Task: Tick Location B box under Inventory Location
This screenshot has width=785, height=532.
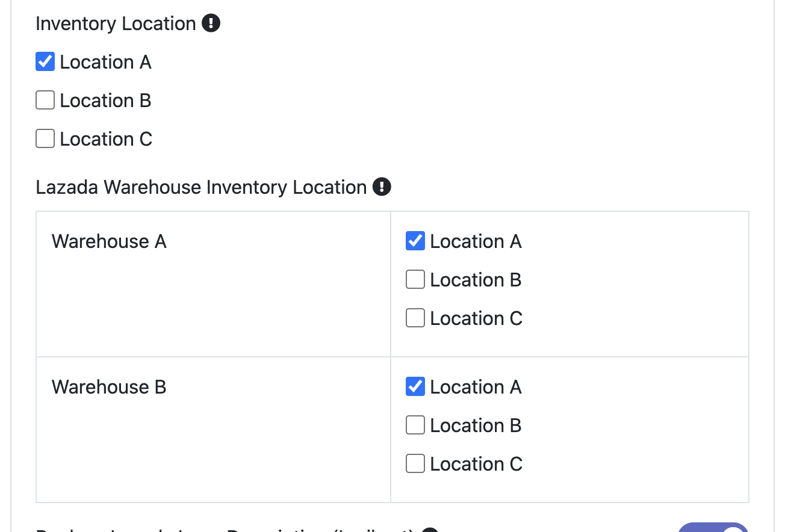Action: click(45, 101)
